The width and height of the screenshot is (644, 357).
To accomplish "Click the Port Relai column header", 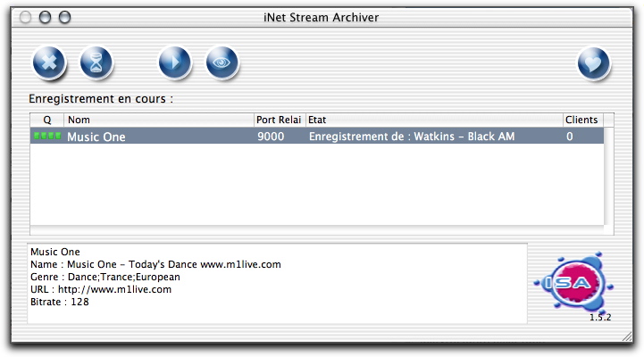I will 279,120.
